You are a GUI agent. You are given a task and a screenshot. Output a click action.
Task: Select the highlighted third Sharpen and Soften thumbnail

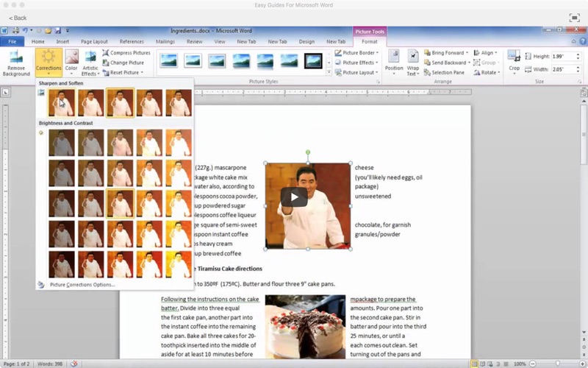120,103
